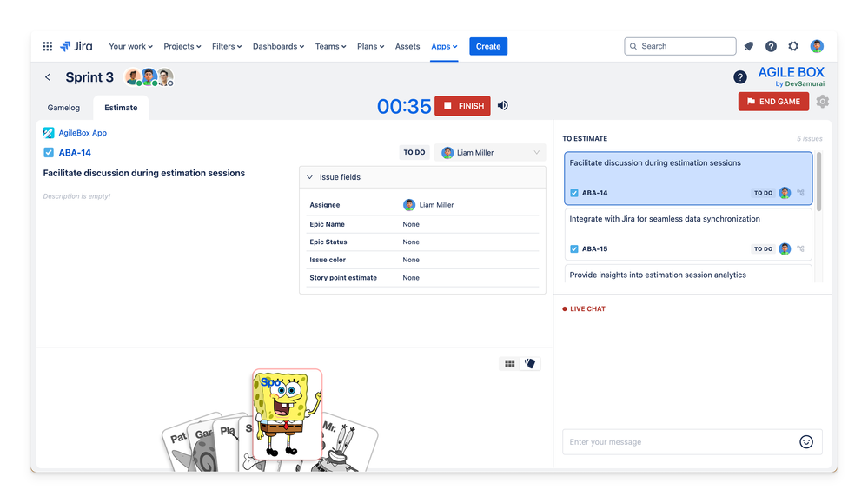Open Jira settings gear in top bar
868x503 pixels.
click(793, 47)
